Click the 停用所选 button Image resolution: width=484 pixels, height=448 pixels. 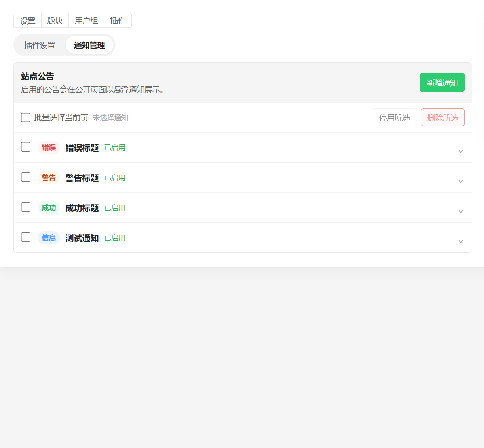395,118
